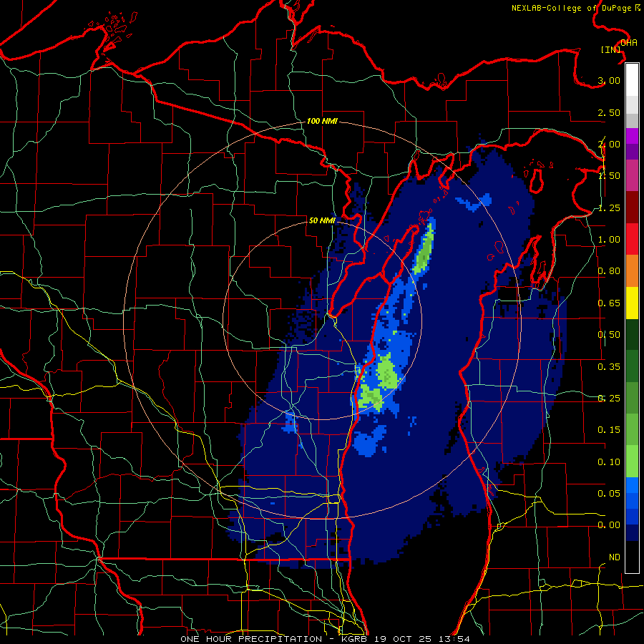Click the 0.35 legend value
The image size is (644, 644).
pyautogui.click(x=609, y=367)
